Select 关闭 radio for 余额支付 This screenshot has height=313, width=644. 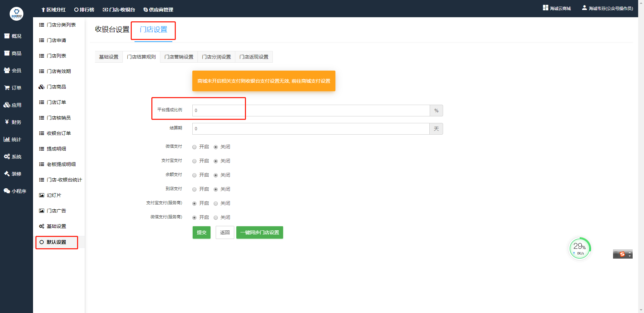click(x=216, y=175)
